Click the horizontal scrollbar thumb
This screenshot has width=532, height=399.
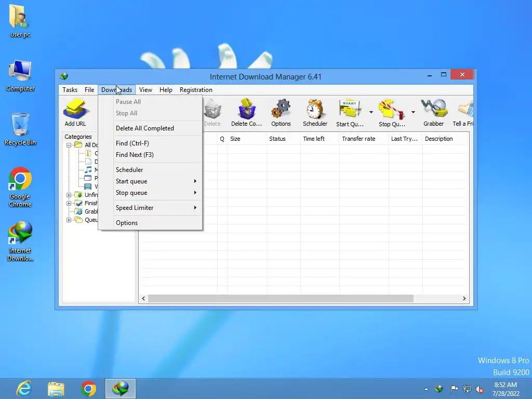[x=281, y=299]
